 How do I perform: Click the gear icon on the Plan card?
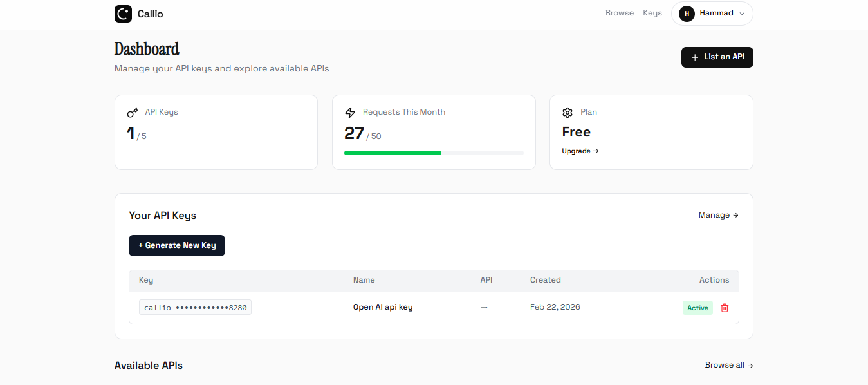(568, 112)
